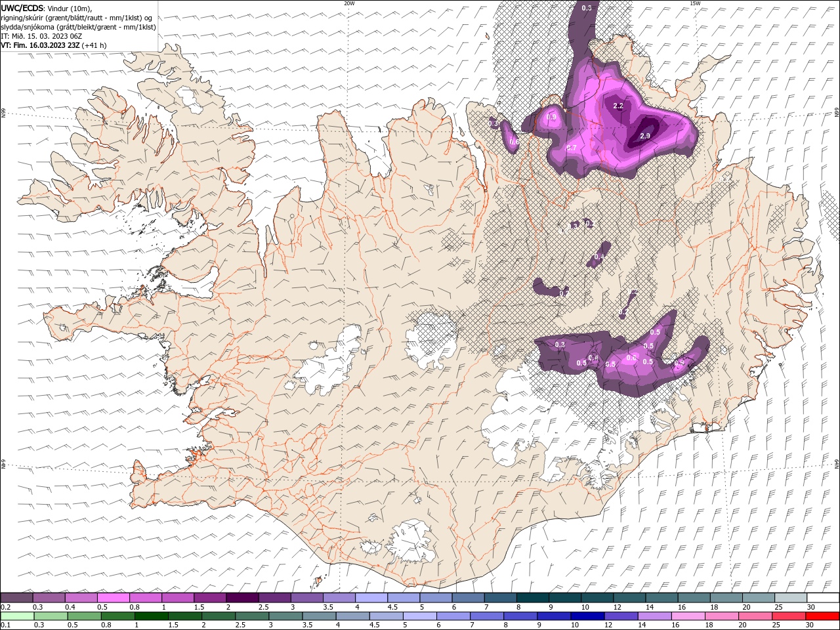Click the 'IT: Mið. 15. 03. 2023 06Z' line
Viewport: 840px width, 630px height.
pos(41,36)
